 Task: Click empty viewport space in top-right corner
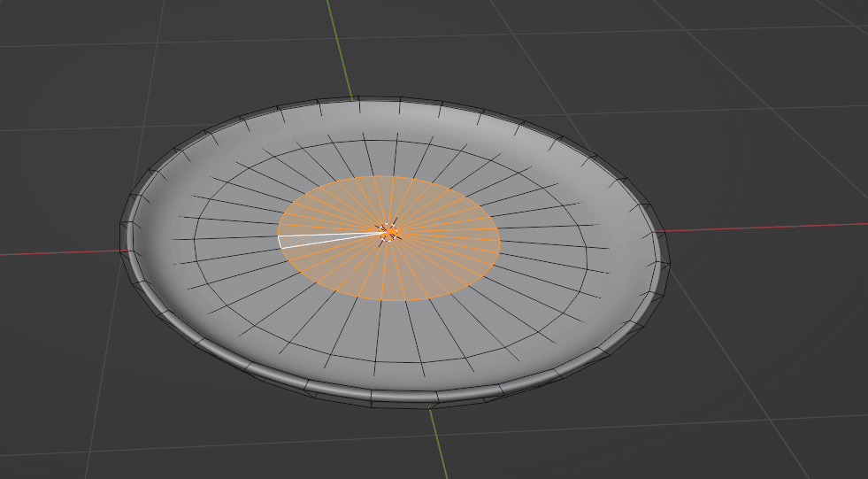click(x=796, y=53)
